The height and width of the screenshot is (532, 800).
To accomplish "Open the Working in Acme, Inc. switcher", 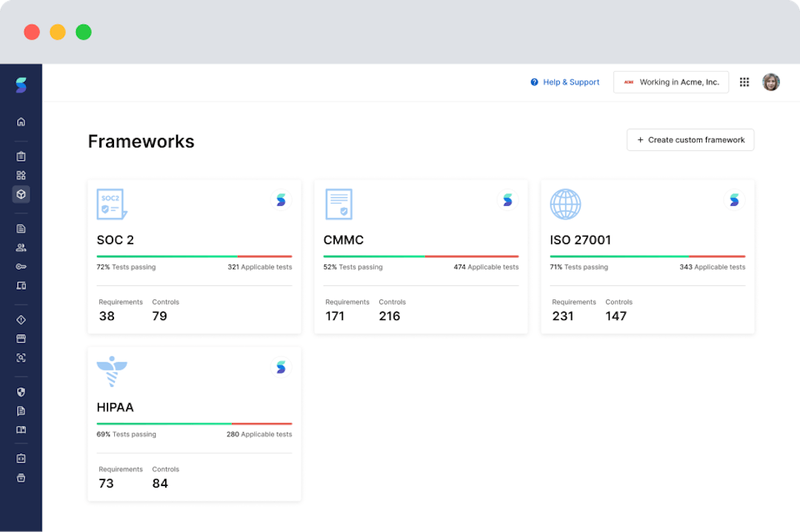I will 671,82.
